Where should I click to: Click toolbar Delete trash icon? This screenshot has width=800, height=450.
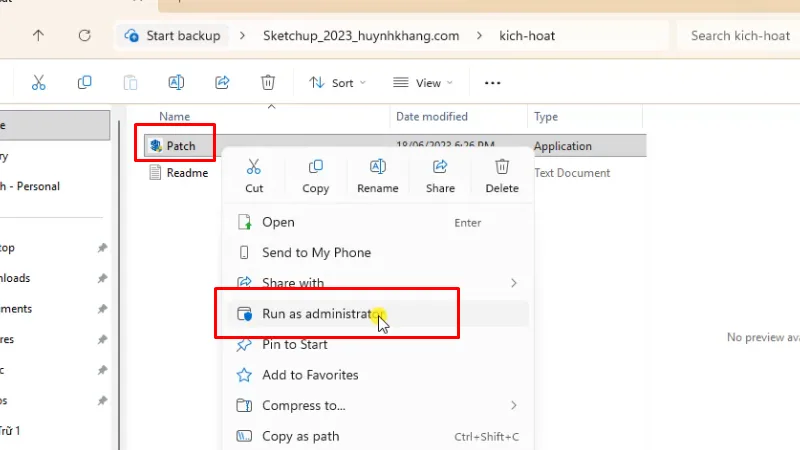click(268, 82)
